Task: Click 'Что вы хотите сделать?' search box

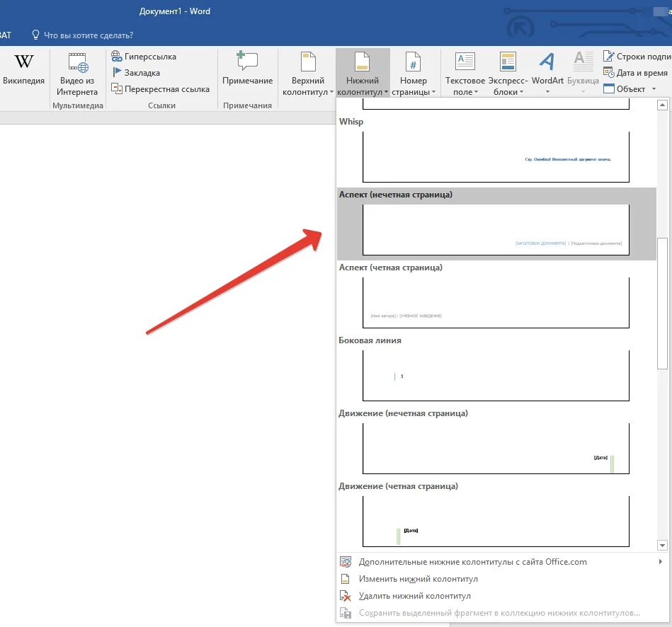Action: pos(89,35)
